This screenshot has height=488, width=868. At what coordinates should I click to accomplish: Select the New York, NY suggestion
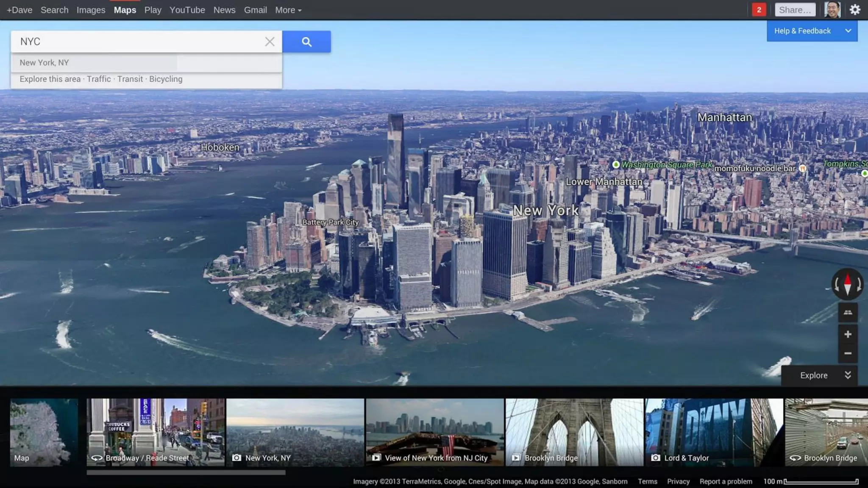[44, 63]
